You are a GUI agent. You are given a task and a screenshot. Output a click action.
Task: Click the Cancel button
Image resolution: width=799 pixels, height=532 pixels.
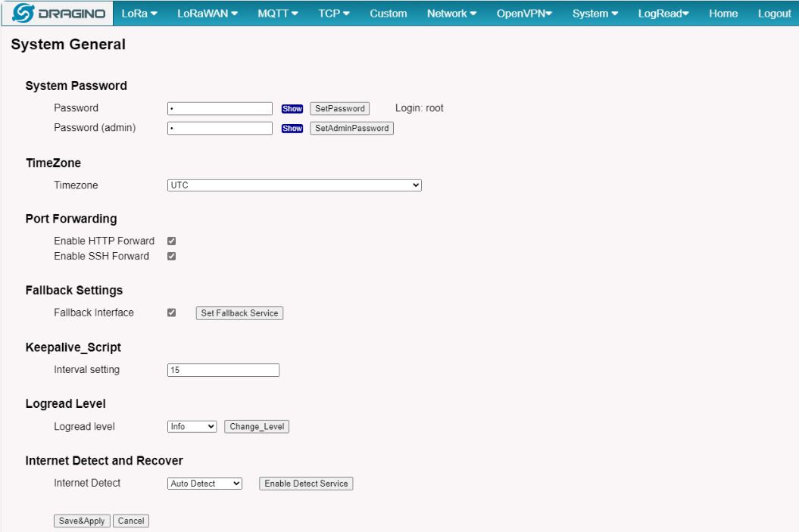(x=131, y=521)
